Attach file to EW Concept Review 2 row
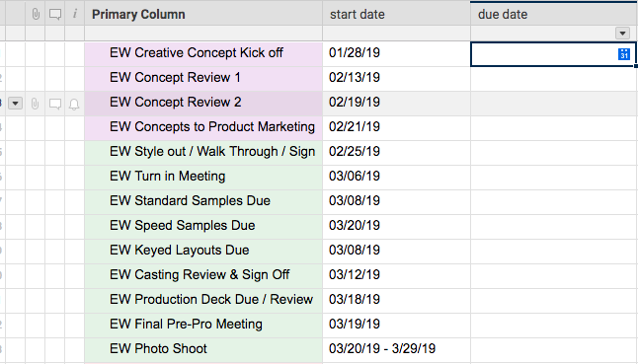Viewport: 638px width, 364px height. point(35,104)
